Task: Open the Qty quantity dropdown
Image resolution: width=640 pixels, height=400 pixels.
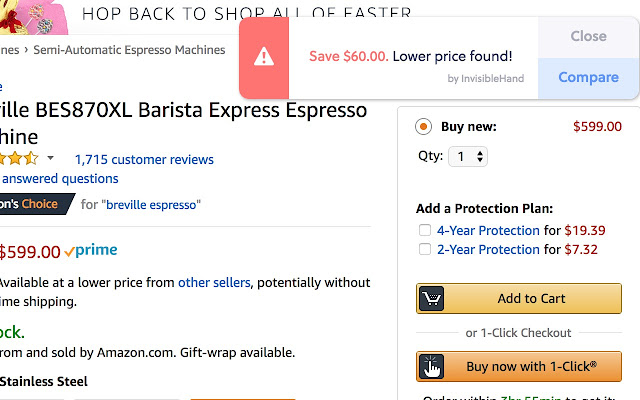Action: tap(468, 157)
